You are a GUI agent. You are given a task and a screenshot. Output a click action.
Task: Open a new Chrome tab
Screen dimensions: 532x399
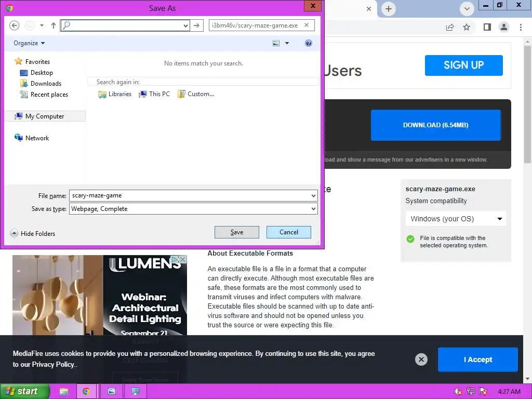tap(389, 9)
